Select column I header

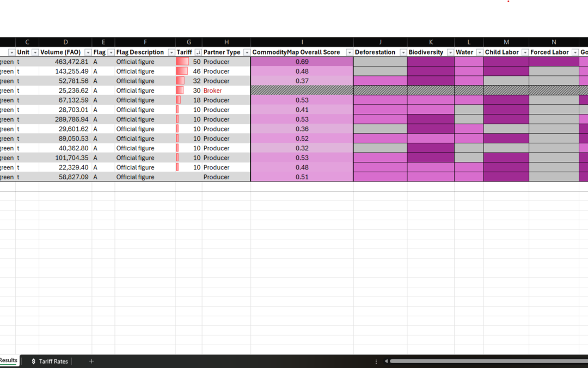(x=302, y=42)
